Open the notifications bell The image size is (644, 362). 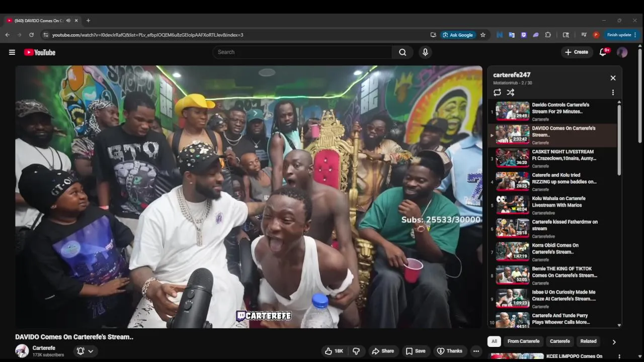pos(603,52)
